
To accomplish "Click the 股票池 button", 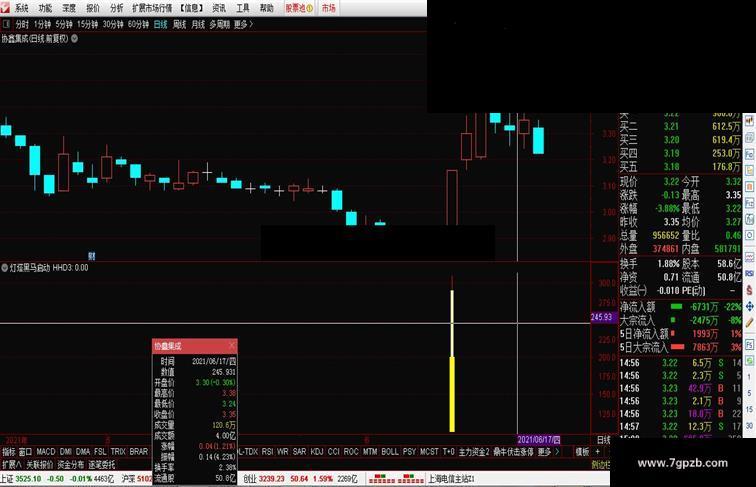I will (299, 8).
